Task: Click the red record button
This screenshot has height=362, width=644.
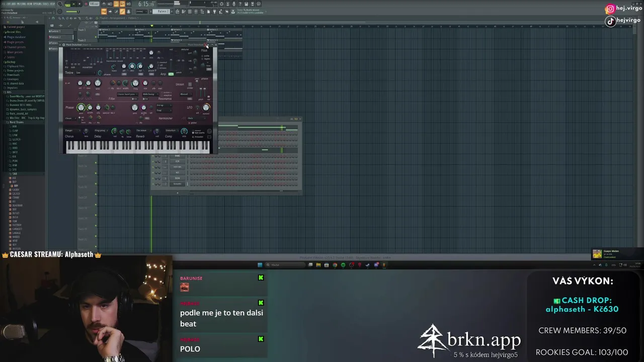Action: coord(86,4)
